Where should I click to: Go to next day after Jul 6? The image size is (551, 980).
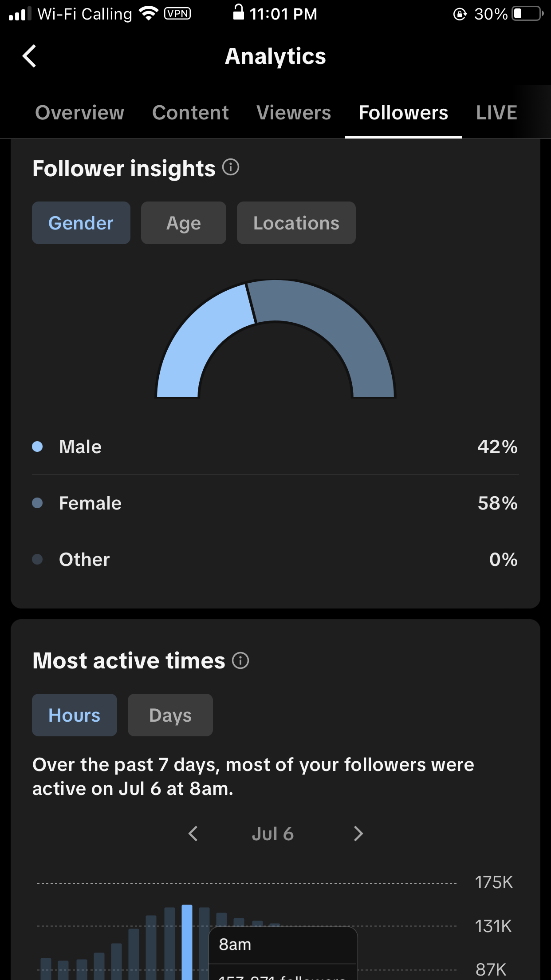tap(358, 834)
